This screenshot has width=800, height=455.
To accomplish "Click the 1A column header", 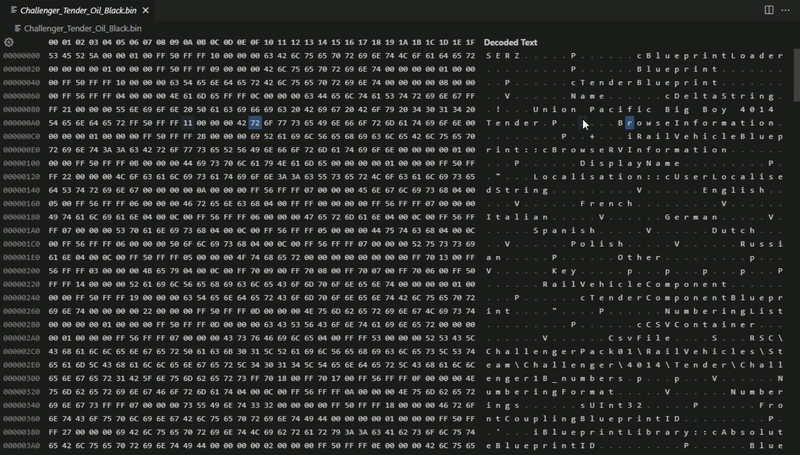I will tap(403, 42).
